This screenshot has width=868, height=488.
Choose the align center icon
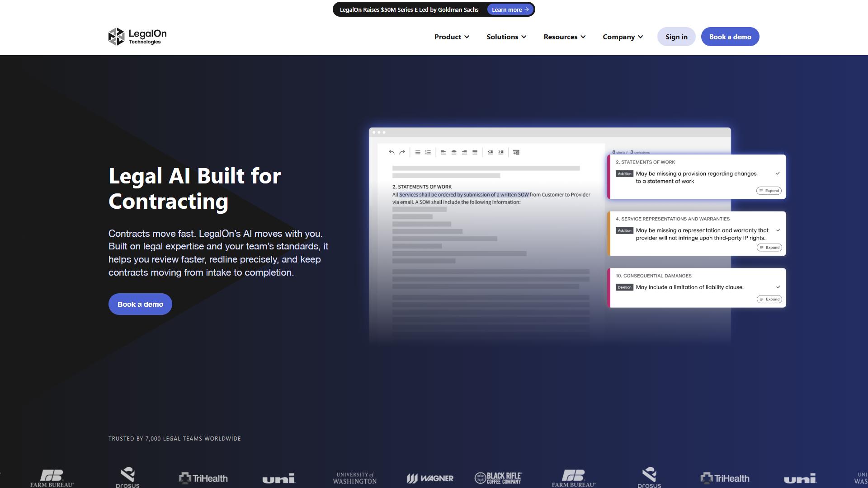point(454,152)
